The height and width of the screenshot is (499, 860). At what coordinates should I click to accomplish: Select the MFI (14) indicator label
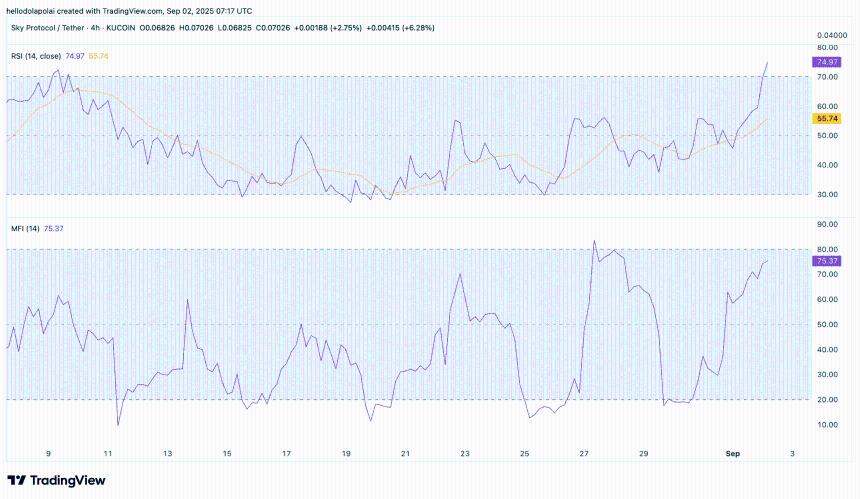click(24, 228)
